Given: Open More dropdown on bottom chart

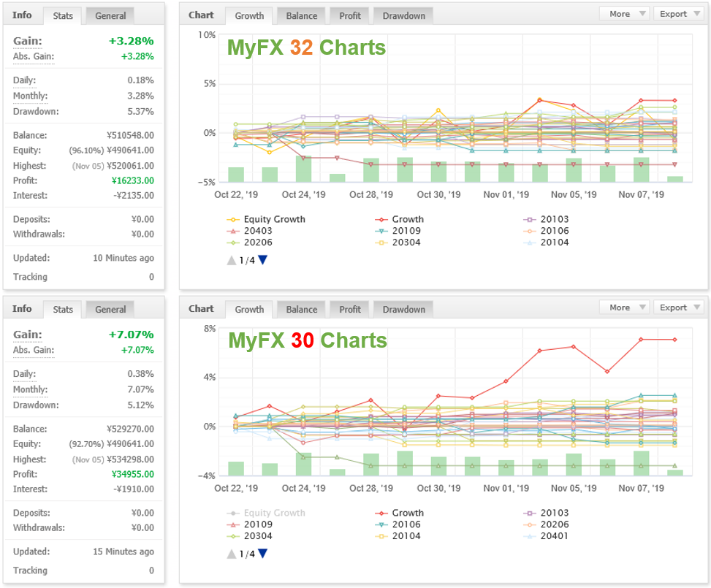Looking at the screenshot, I should coord(624,308).
